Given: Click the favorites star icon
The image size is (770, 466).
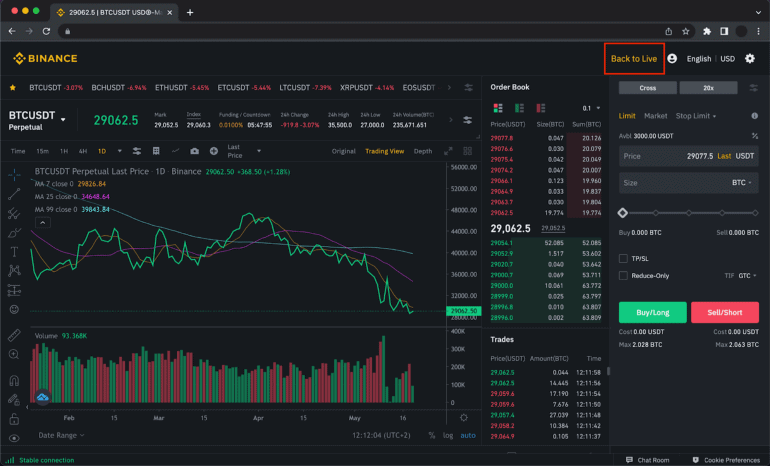Looking at the screenshot, I should tap(13, 87).
